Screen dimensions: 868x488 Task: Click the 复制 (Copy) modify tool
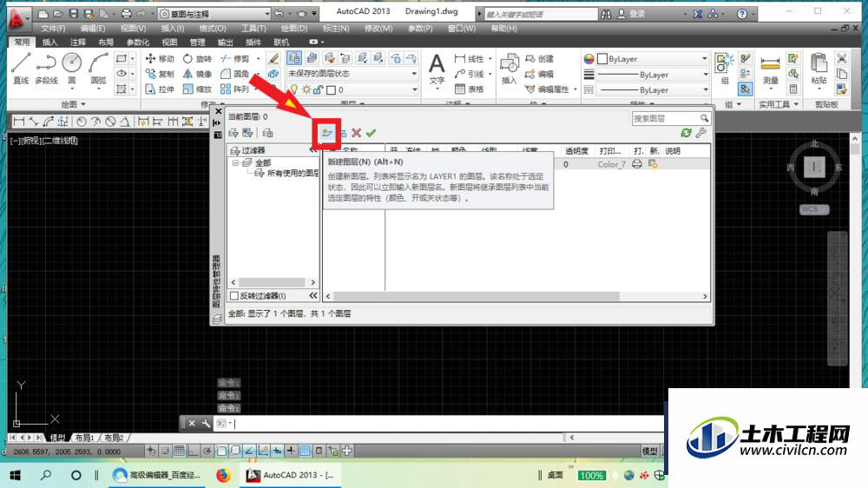click(x=160, y=74)
